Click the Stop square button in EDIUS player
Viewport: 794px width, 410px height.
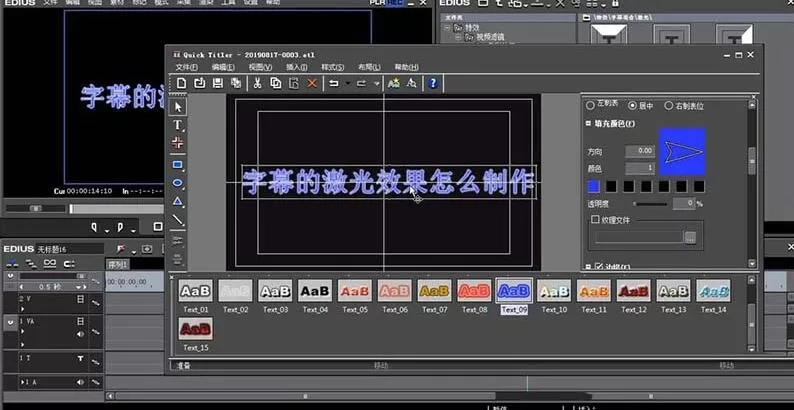[158, 226]
